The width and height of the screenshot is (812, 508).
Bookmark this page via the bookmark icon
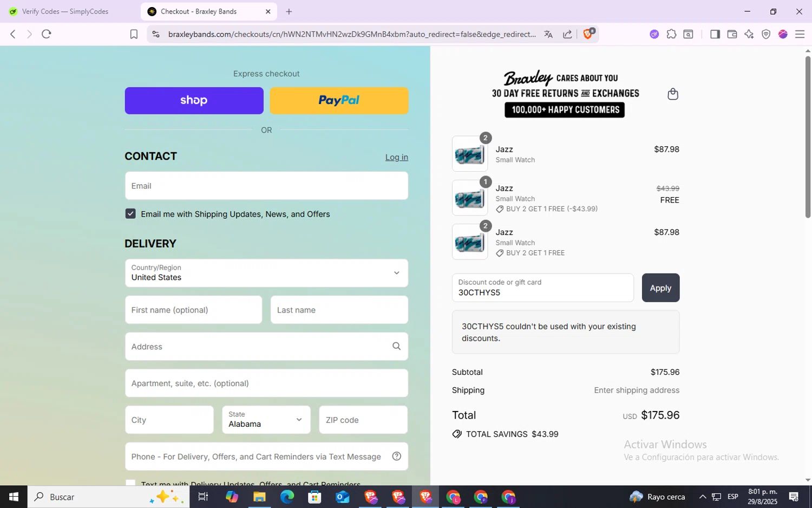(134, 34)
